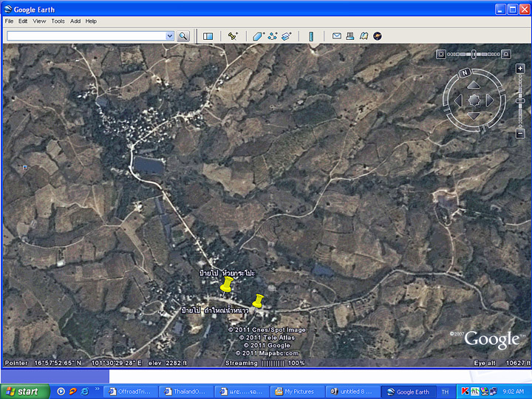The height and width of the screenshot is (399, 532).
Task: Click the print icon in toolbar
Action: point(350,35)
